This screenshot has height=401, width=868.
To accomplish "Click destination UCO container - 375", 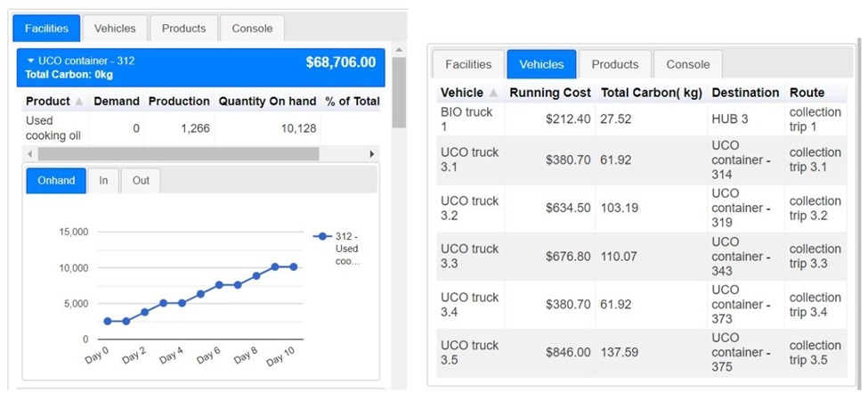I will (745, 353).
